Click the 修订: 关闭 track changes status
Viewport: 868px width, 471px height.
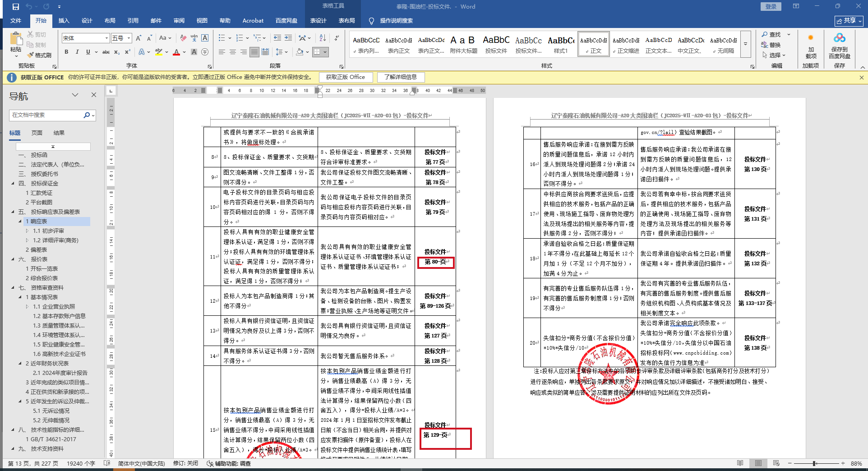point(185,463)
